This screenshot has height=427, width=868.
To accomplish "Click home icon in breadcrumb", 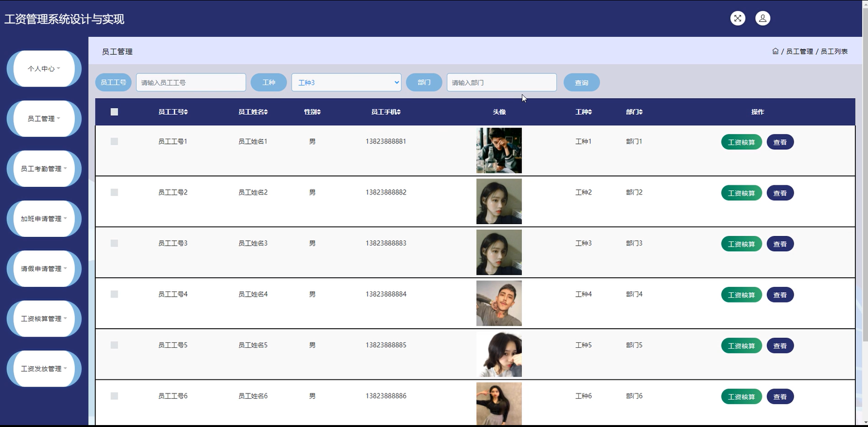I will pos(775,51).
